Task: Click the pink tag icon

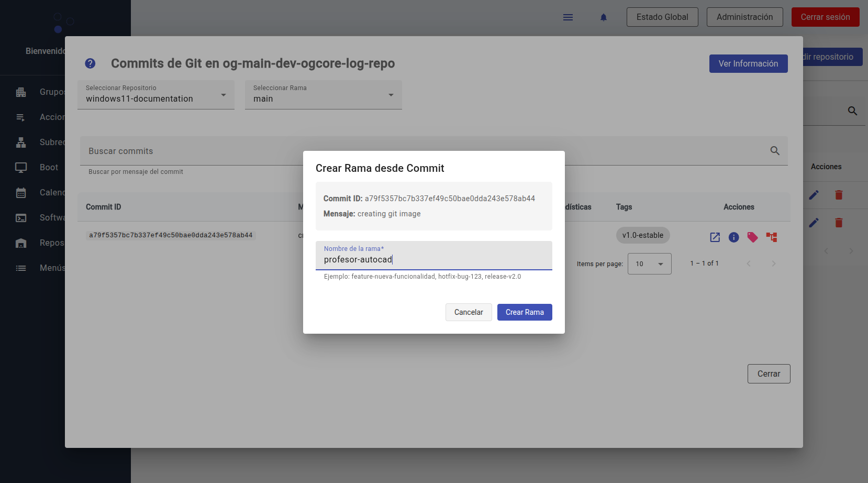Action: [752, 237]
